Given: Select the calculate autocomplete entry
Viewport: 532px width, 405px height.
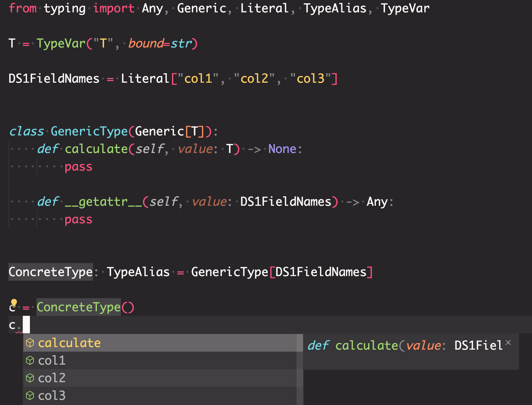Looking at the screenshot, I should 69,342.
